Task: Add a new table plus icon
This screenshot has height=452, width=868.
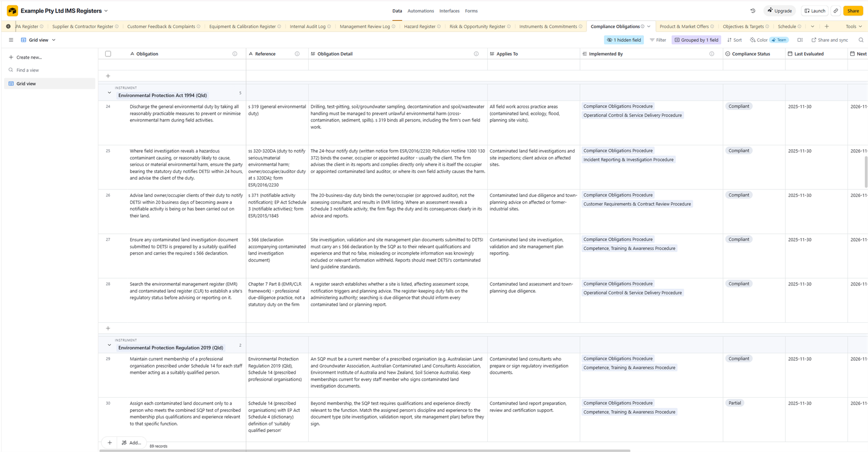Action: 827,27
